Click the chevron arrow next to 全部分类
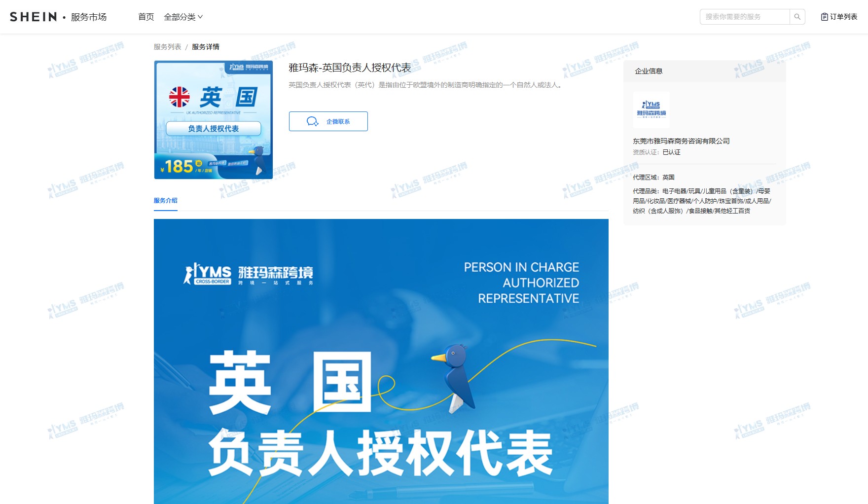868x504 pixels. pyautogui.click(x=200, y=17)
